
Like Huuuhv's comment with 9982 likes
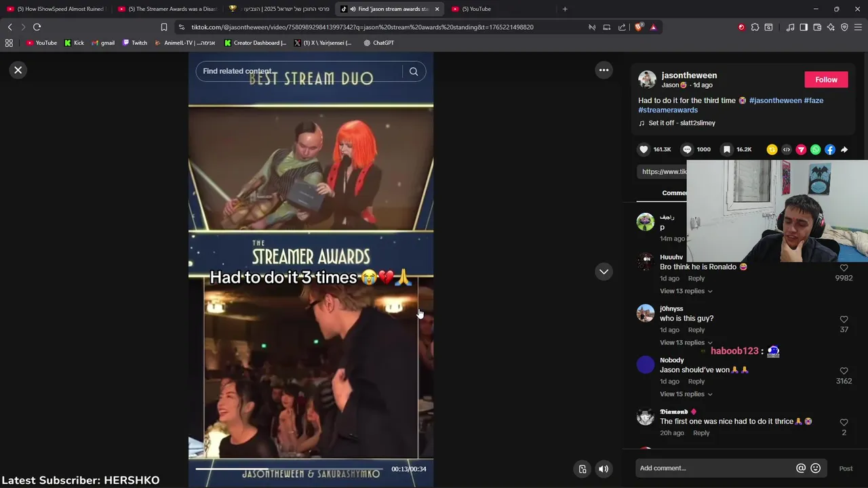844,268
